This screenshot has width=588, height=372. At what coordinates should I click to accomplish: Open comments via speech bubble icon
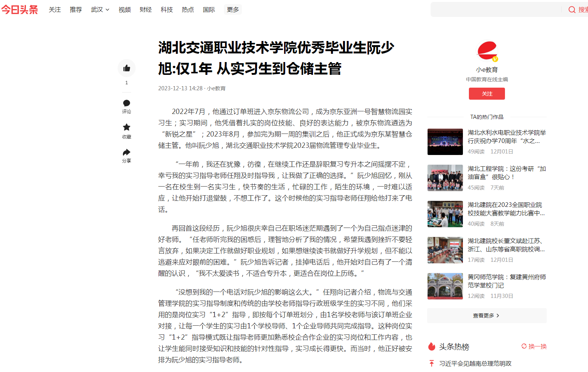[x=127, y=103]
